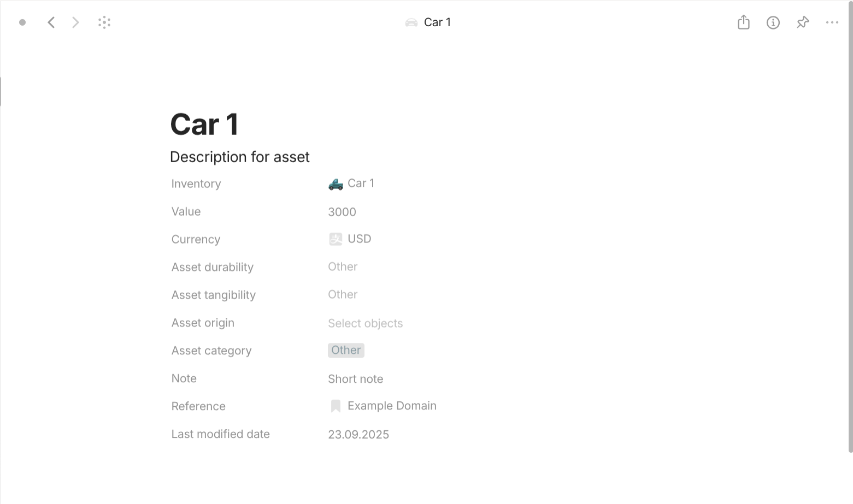Click the bookmark icon beside Example Domain
The width and height of the screenshot is (853, 504).
pos(335,406)
